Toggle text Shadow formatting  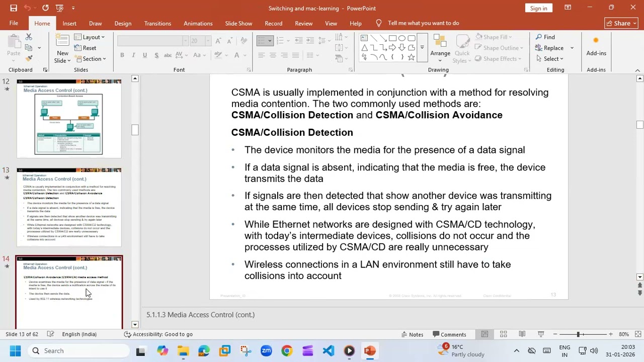click(x=156, y=55)
